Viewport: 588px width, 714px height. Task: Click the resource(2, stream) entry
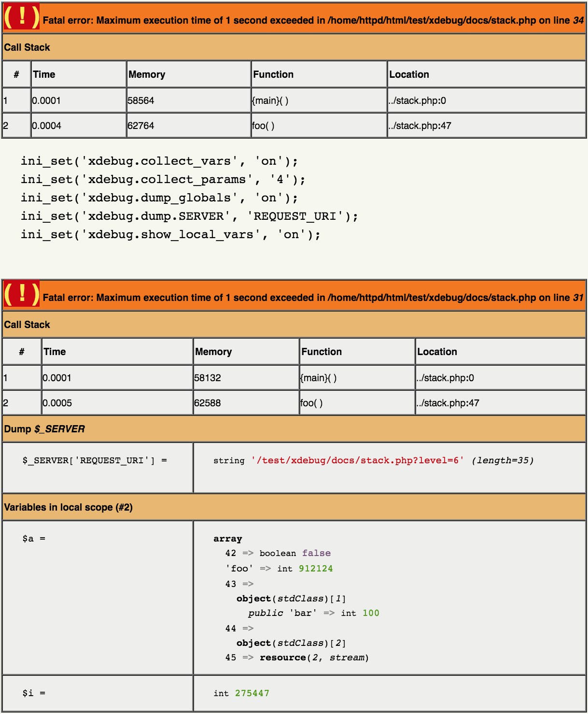click(x=314, y=657)
